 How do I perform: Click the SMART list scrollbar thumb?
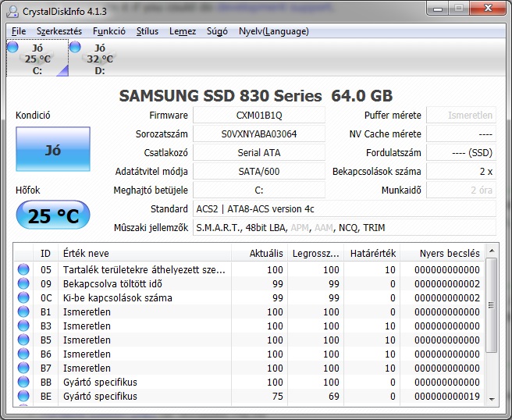[492, 305]
